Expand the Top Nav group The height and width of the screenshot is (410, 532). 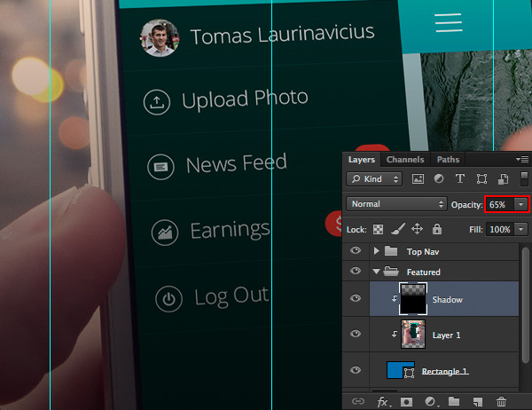[377, 252]
